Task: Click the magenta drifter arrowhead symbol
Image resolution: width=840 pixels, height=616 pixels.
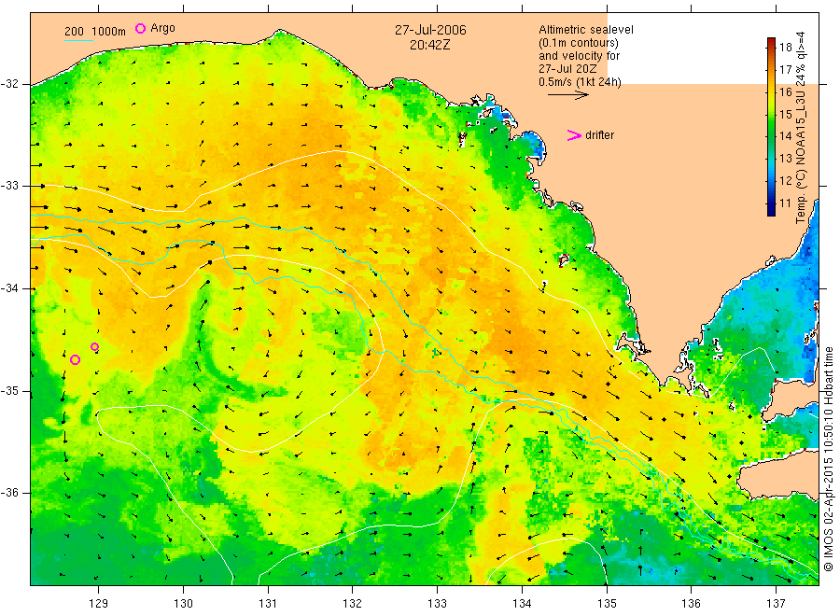Action: (574, 135)
